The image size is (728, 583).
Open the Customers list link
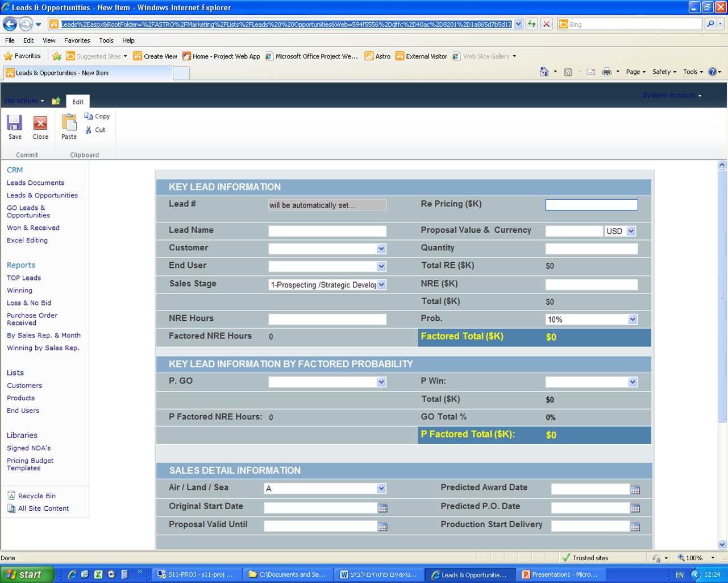tap(24, 385)
